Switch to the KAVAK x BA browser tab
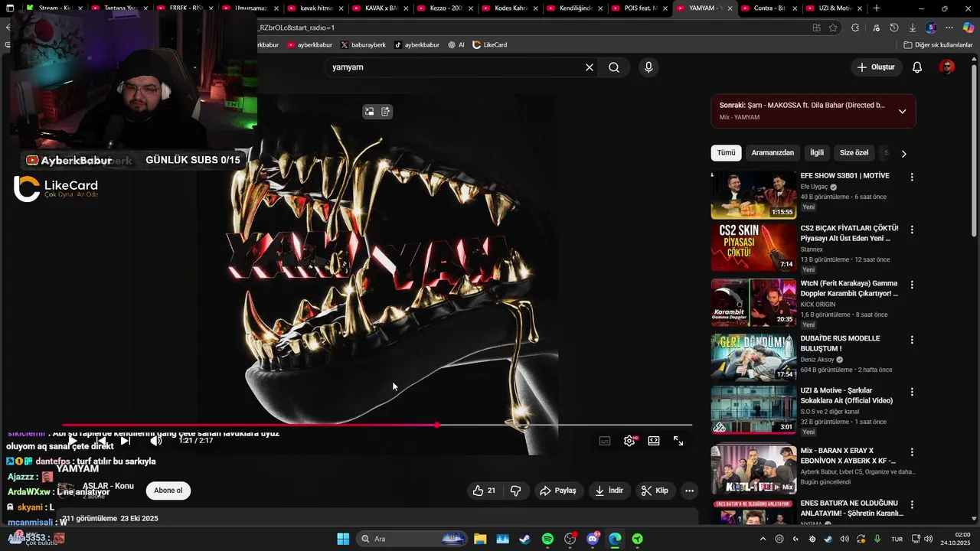 click(x=381, y=8)
